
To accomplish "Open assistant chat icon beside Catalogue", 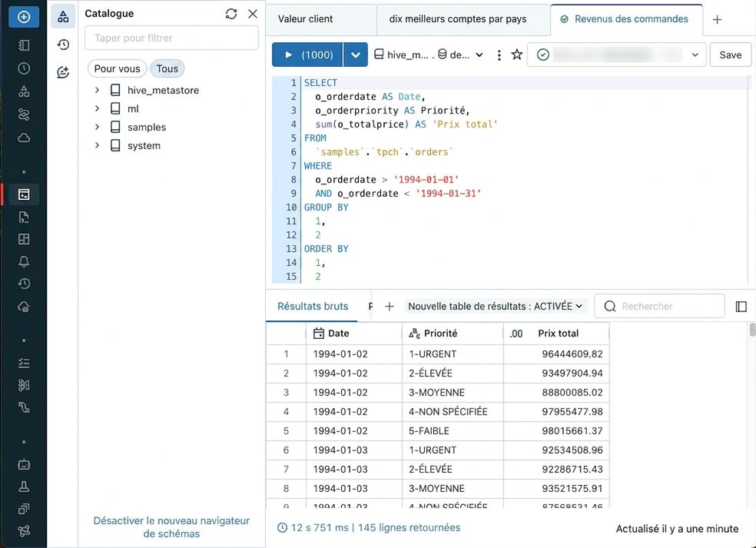I will coord(63,72).
